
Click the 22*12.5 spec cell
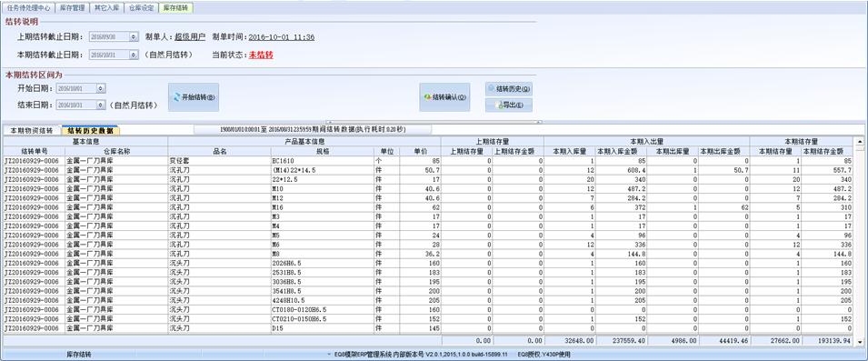322,179
